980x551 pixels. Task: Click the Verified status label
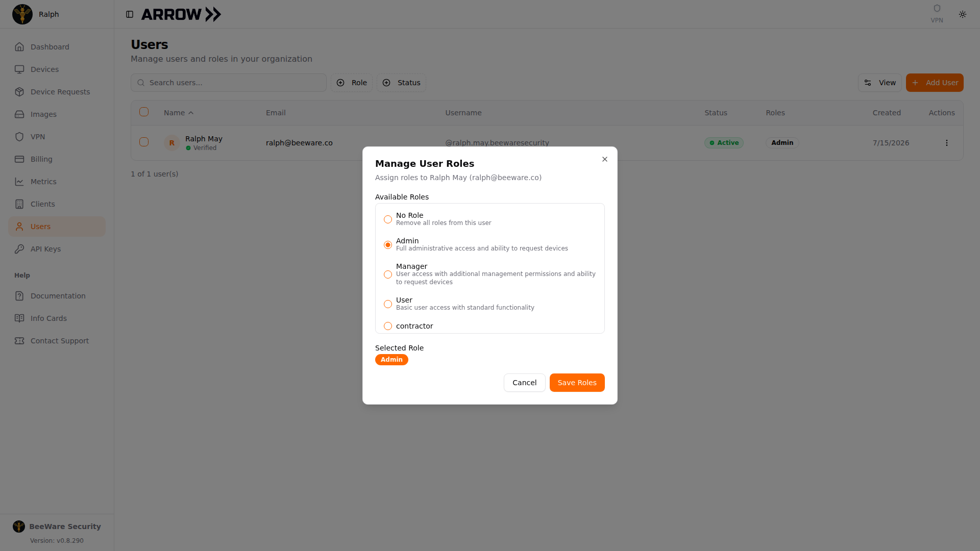201,148
